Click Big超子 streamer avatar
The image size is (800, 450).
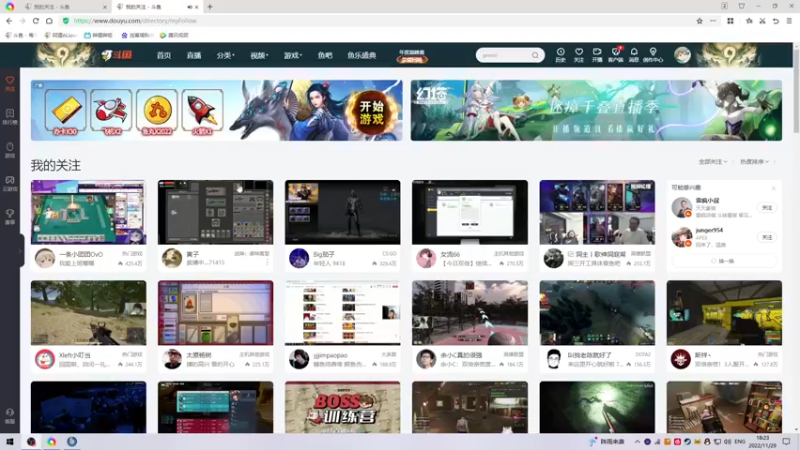pos(299,258)
